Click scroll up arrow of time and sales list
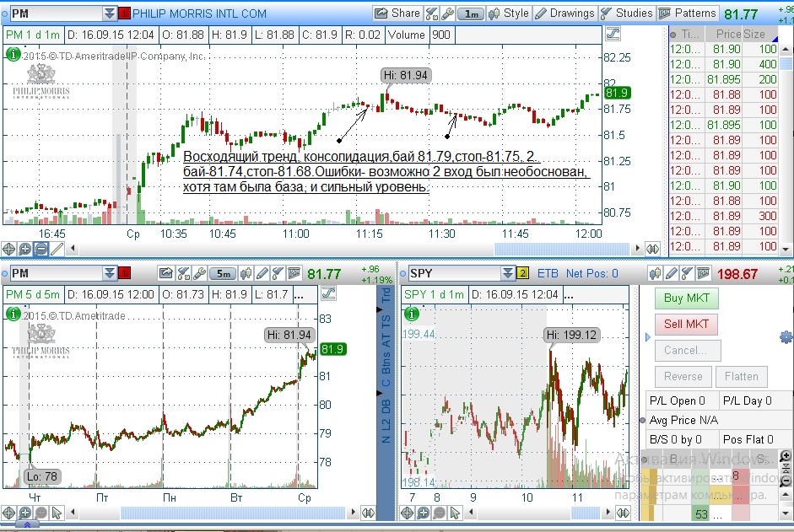The image size is (794, 532). 786,50
